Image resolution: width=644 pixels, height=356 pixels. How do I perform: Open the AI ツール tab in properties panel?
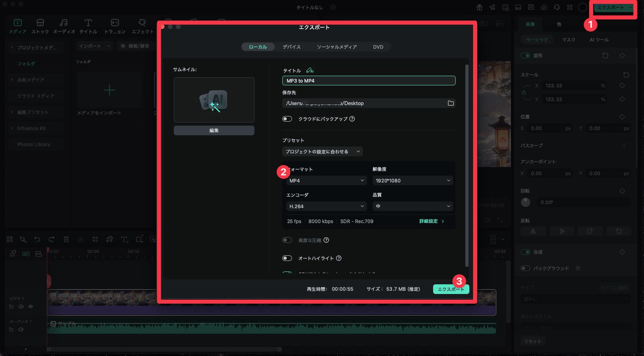click(599, 39)
